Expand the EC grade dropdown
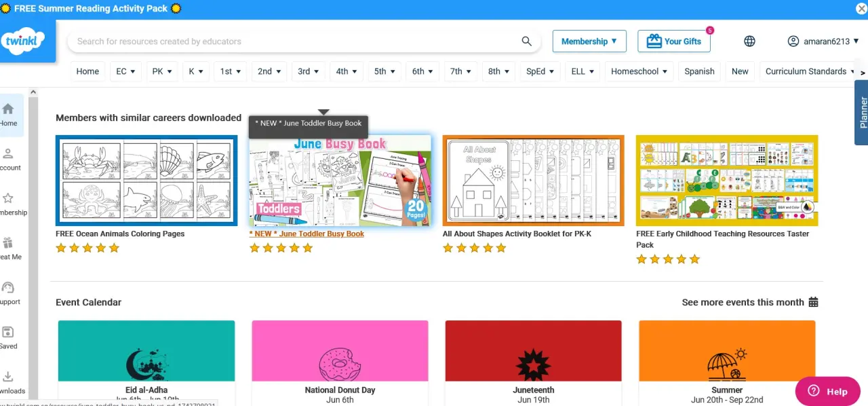 coord(126,71)
